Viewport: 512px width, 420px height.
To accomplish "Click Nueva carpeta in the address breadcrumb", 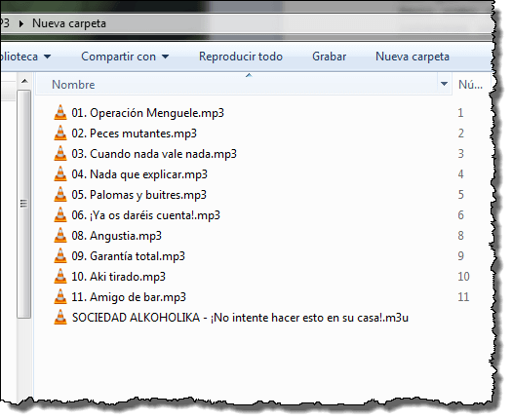I will click(69, 23).
